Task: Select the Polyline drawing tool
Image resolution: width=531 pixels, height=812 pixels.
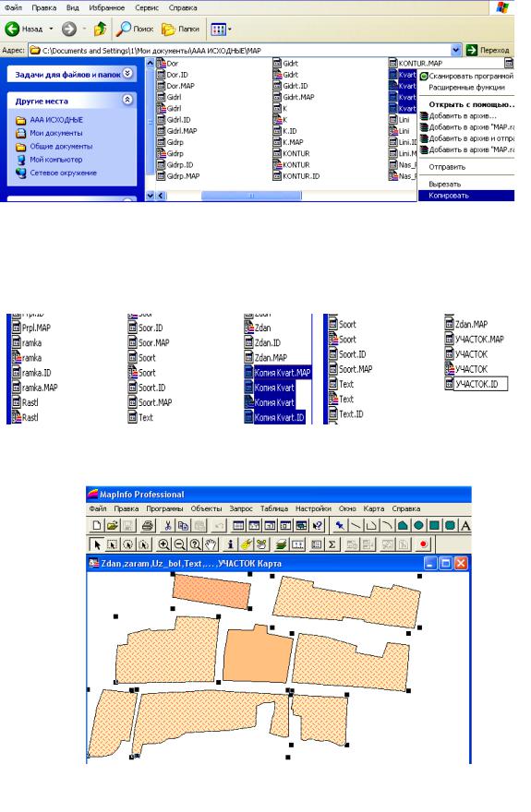Action: (x=371, y=526)
